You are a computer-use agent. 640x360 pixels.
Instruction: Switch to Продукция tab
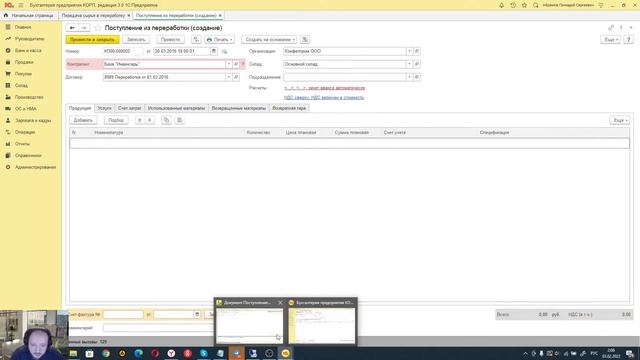[x=80, y=108]
